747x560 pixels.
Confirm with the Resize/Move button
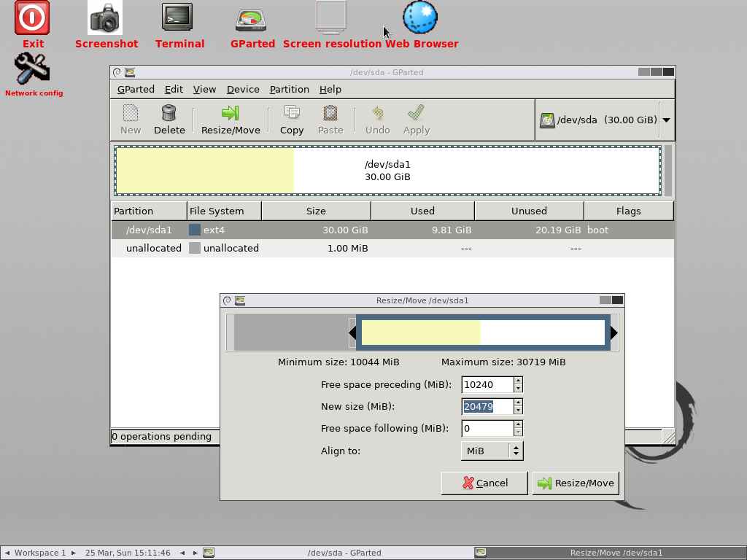576,483
